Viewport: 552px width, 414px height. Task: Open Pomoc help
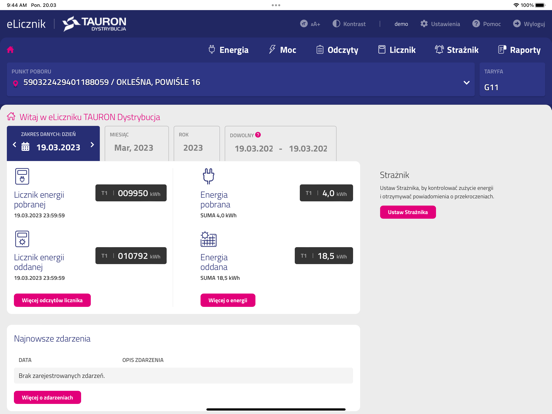click(487, 24)
